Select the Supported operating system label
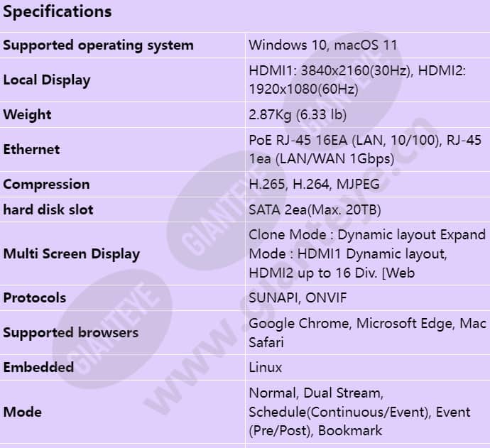This screenshot has height=448, width=490. click(98, 45)
